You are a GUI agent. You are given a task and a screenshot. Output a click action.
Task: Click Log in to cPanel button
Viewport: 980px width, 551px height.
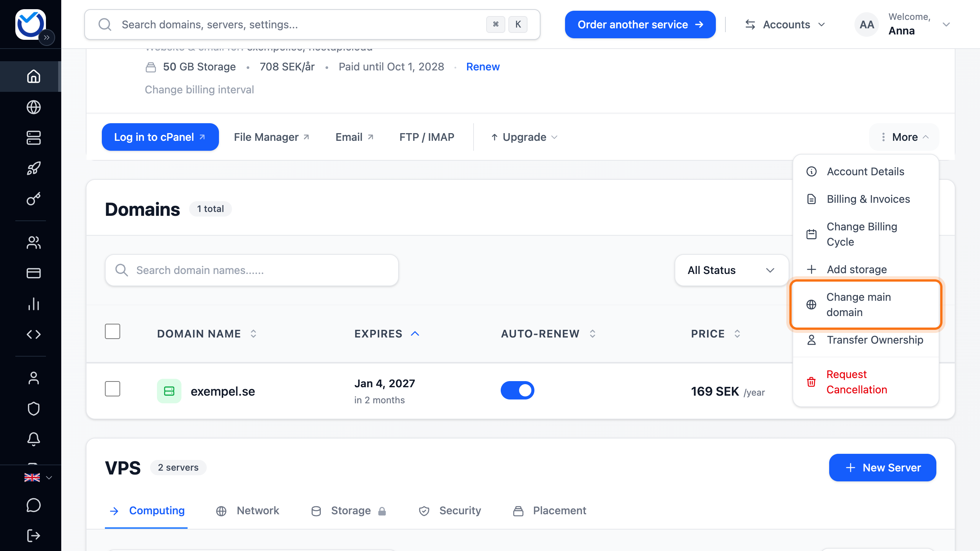click(x=160, y=137)
